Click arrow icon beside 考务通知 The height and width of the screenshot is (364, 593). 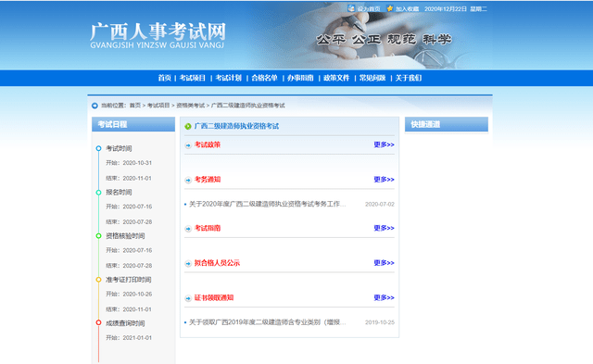188,180
